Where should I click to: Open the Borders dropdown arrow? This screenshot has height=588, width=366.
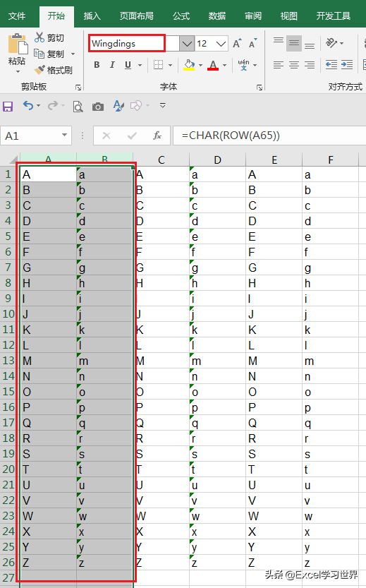tap(170, 65)
